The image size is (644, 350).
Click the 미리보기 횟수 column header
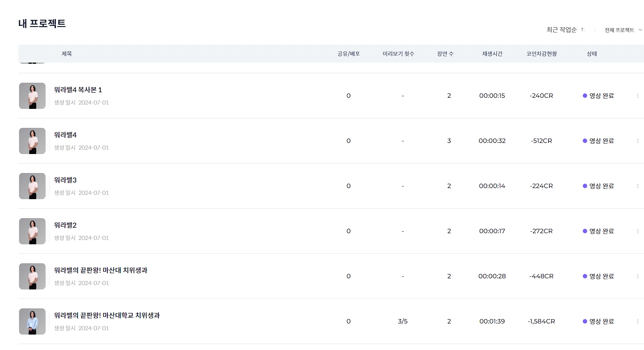tap(398, 54)
